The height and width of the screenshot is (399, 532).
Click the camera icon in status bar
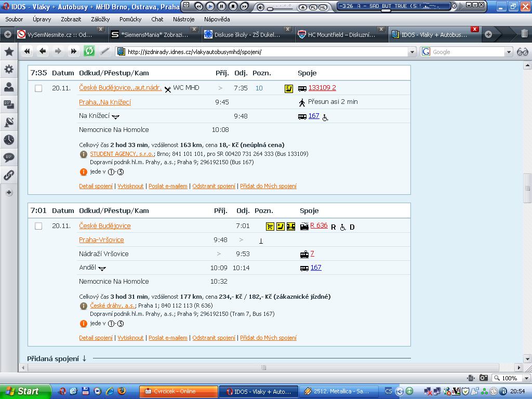[483, 378]
